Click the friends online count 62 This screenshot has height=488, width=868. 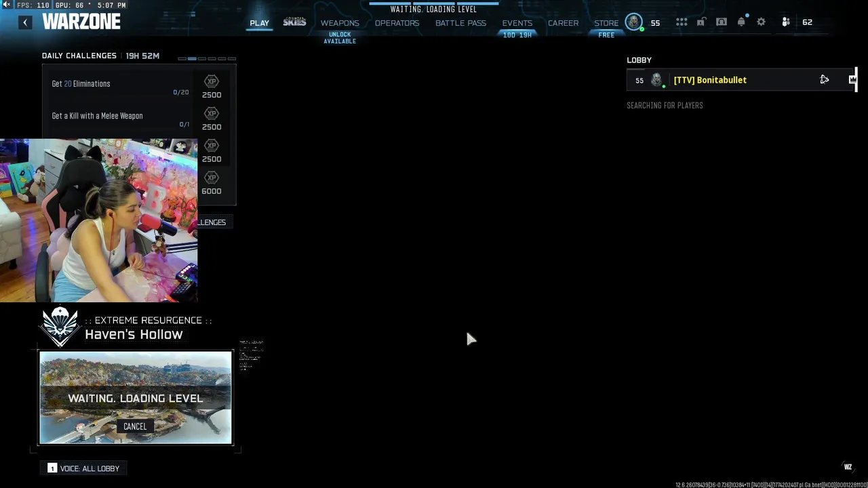[807, 22]
